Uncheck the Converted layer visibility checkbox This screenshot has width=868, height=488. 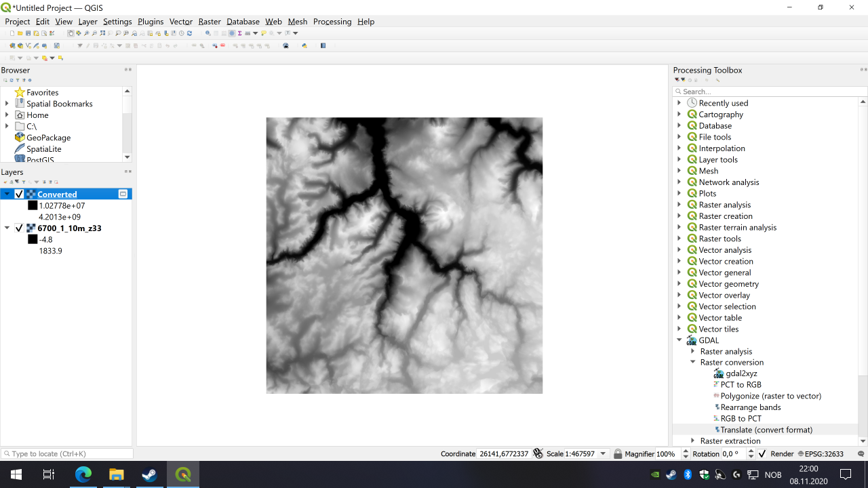pos(19,195)
